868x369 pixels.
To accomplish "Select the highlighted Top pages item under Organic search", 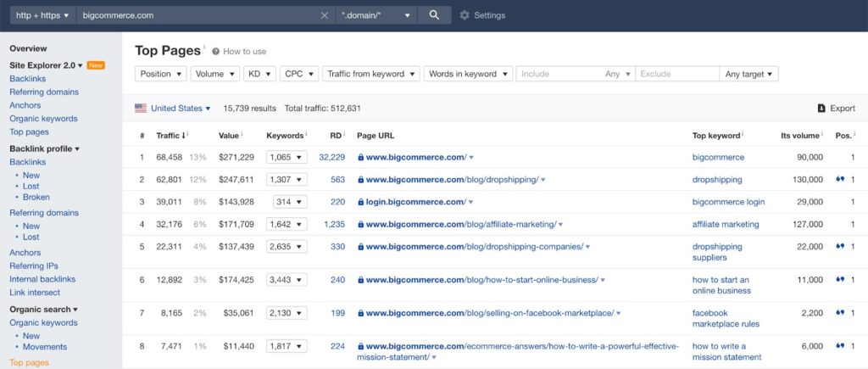I will click(x=29, y=363).
